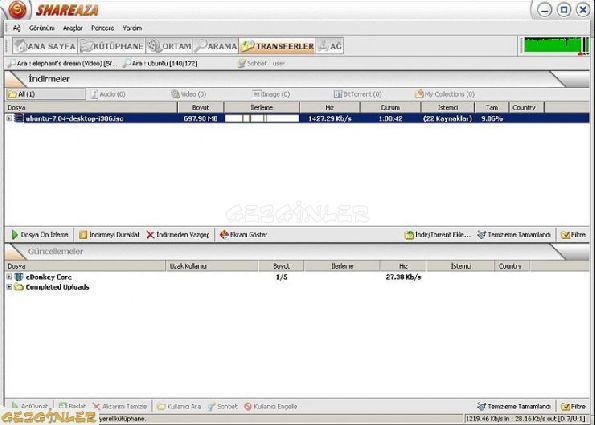
Task: Open the Ağ menu in the menu bar
Action: click(16, 28)
